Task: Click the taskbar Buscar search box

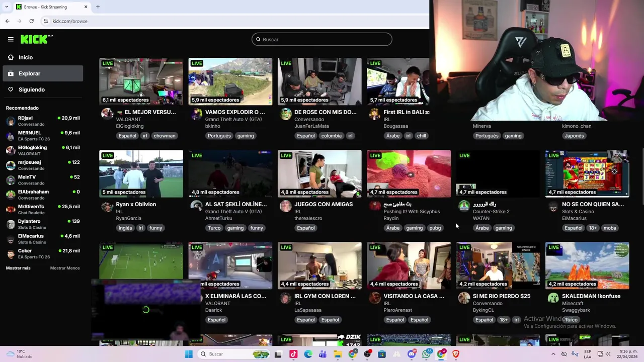Action: (235, 354)
